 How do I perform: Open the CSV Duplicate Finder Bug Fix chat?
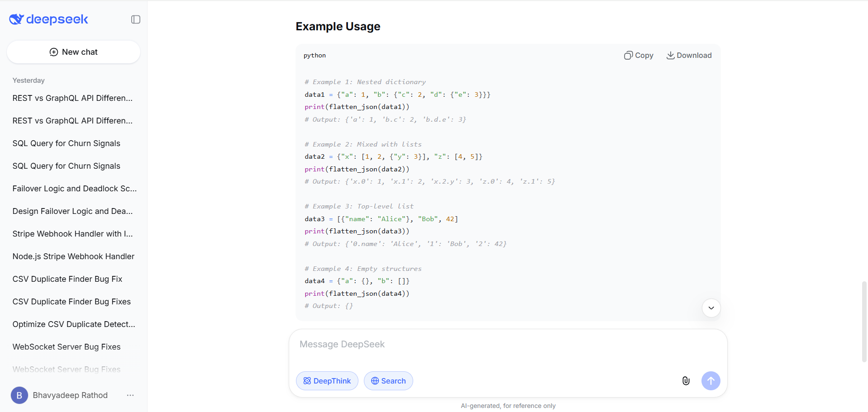(67, 279)
